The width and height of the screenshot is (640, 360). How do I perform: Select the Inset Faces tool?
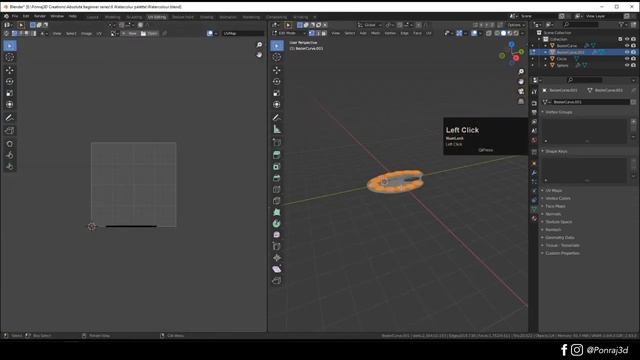pos(276,167)
